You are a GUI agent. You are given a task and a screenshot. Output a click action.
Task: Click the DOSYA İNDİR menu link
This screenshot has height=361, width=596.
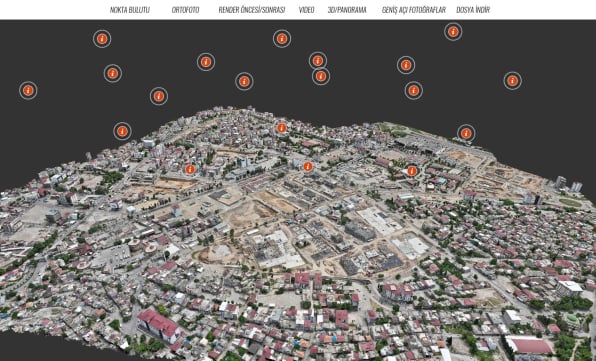tap(473, 10)
